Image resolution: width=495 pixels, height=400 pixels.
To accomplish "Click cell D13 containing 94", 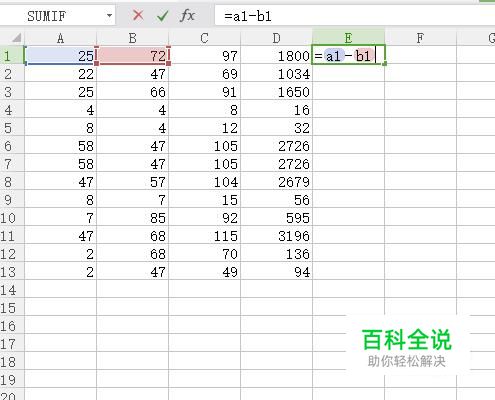I will (276, 271).
